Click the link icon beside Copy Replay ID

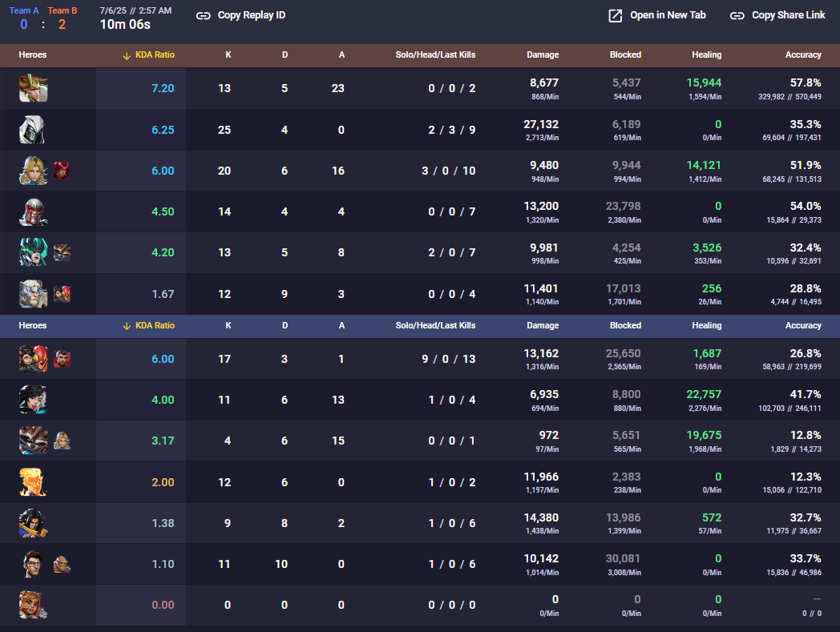click(x=203, y=15)
